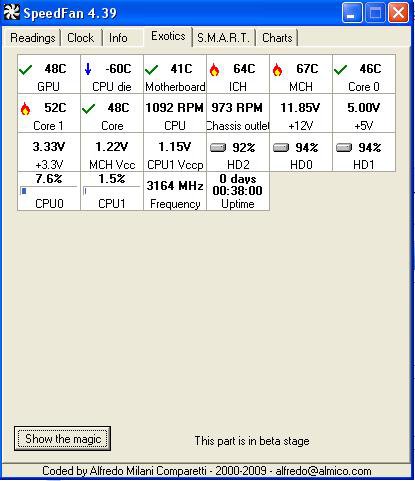Click the 67C MCH temperature value
Image resolution: width=415 pixels, height=481 pixels.
pos(307,69)
